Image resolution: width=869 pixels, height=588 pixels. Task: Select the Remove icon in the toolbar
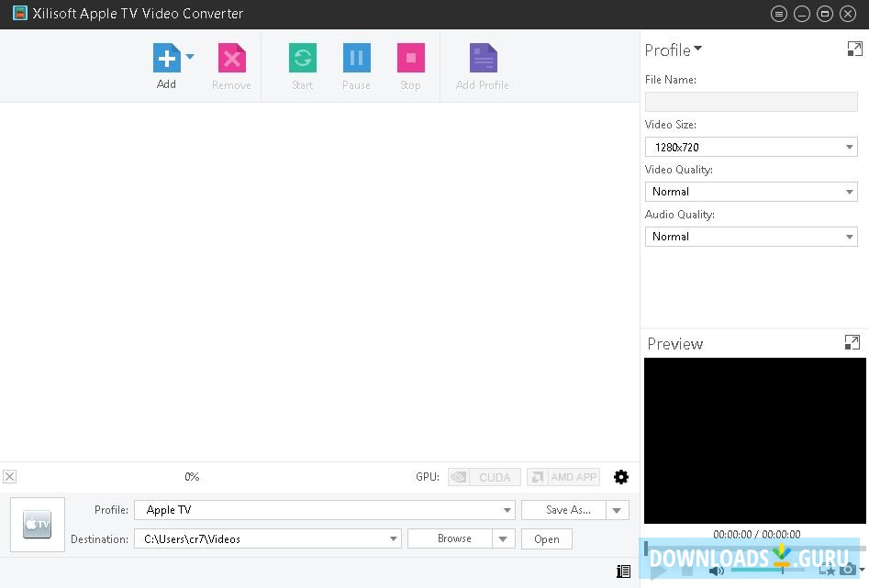click(231, 58)
